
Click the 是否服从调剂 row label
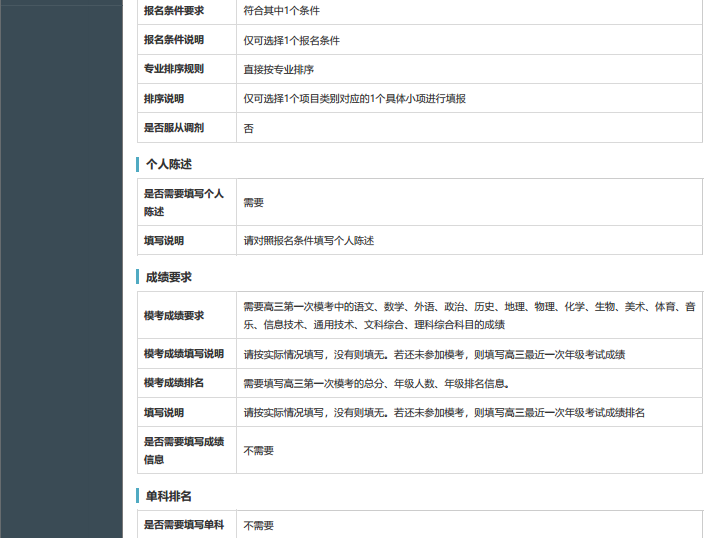tap(173, 128)
